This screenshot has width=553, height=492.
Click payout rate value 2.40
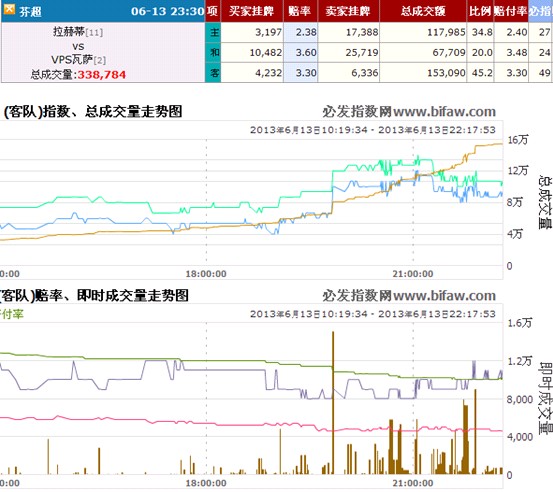click(517, 32)
